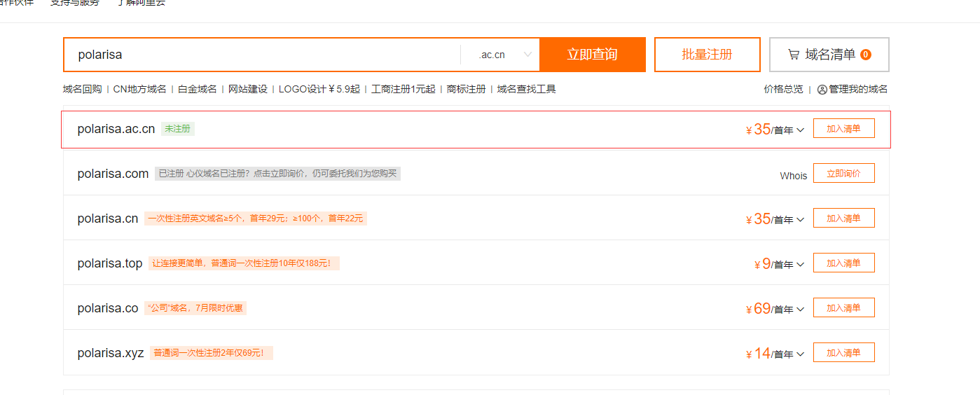The width and height of the screenshot is (980, 395).
Task: Click the polarisa.ac.cn domain name
Action: (116, 130)
